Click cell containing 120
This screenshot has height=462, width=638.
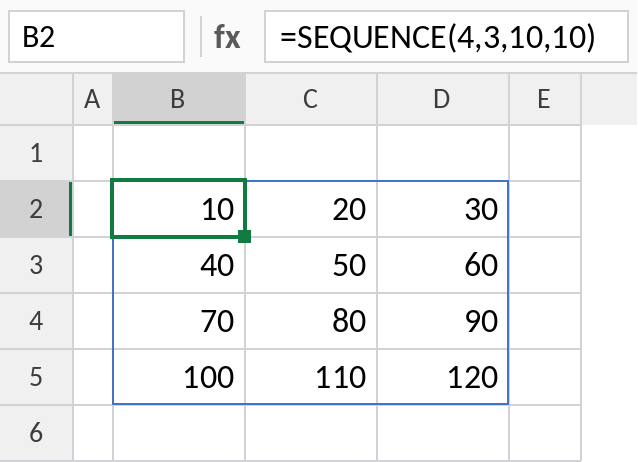coord(443,377)
